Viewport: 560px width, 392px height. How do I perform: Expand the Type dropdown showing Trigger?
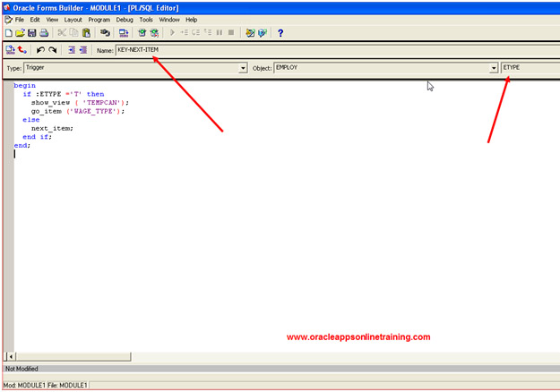tap(243, 68)
